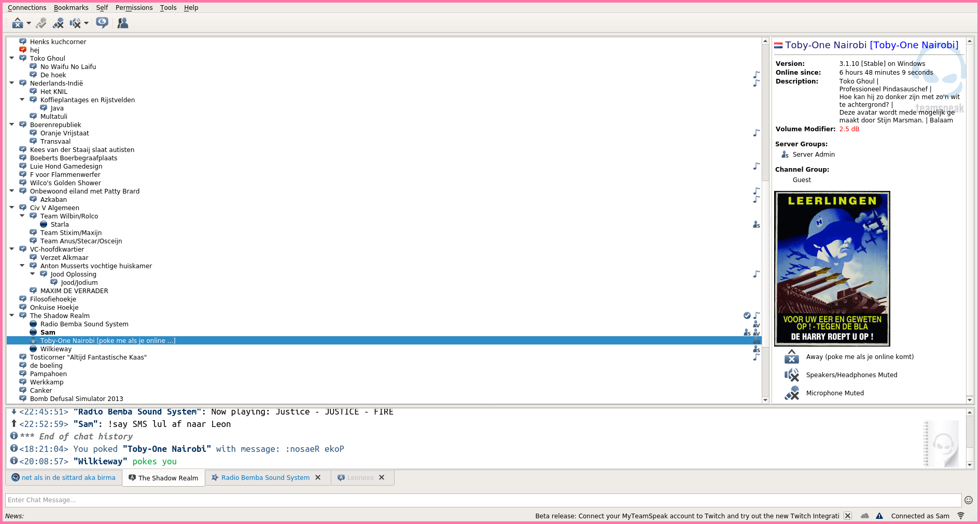
Task: Select user Wilkieway in channel tree
Action: point(56,349)
